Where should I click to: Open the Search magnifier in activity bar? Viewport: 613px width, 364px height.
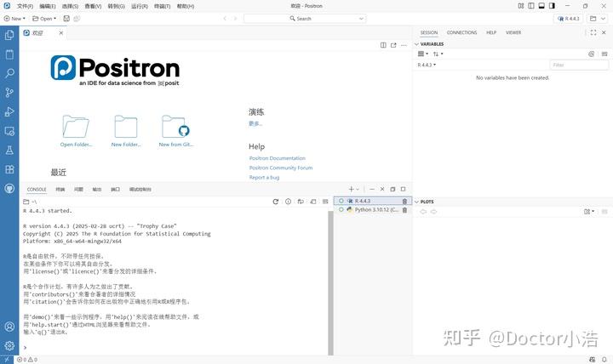point(9,73)
